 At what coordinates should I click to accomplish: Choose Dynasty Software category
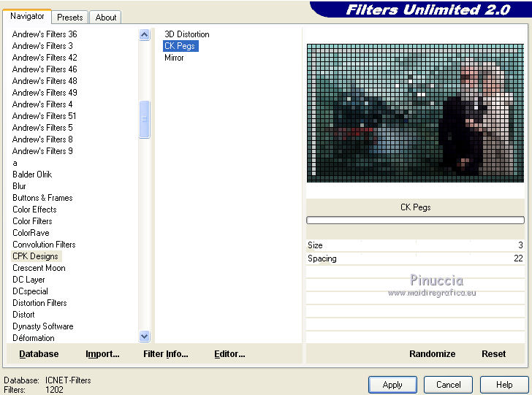[x=43, y=326]
